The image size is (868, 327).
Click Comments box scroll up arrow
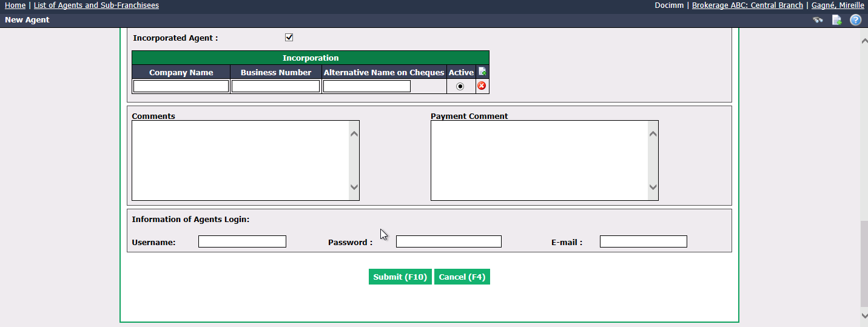(354, 133)
